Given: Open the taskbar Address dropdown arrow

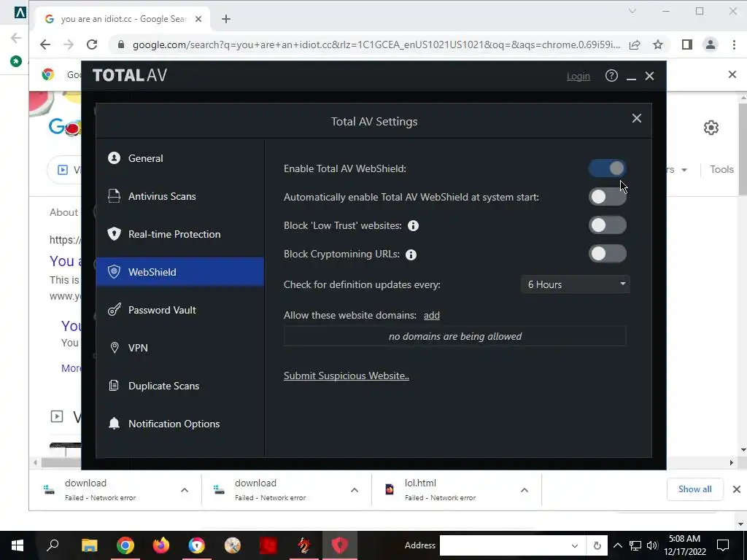Looking at the screenshot, I should 575,545.
